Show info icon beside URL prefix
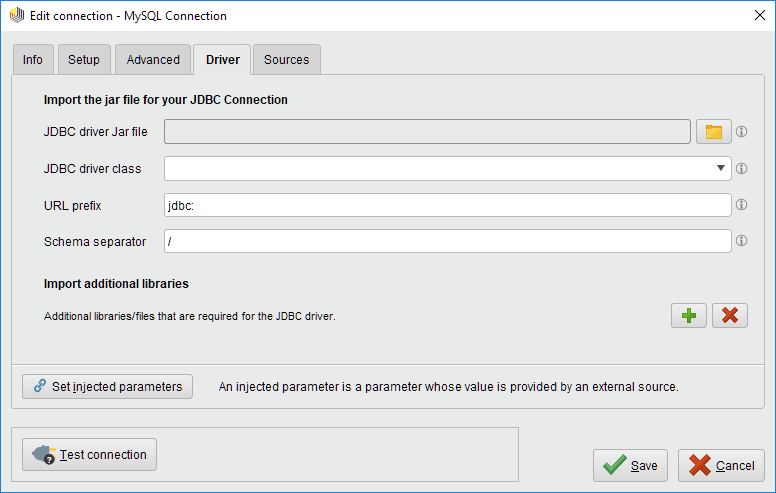This screenshot has width=776, height=493. [x=742, y=205]
